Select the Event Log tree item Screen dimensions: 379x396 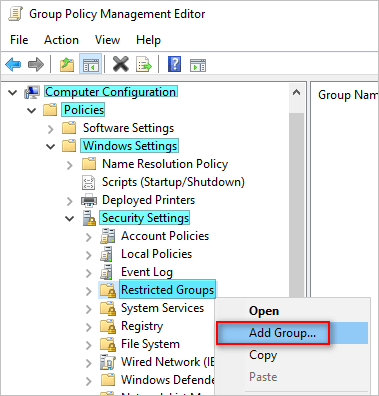point(147,272)
